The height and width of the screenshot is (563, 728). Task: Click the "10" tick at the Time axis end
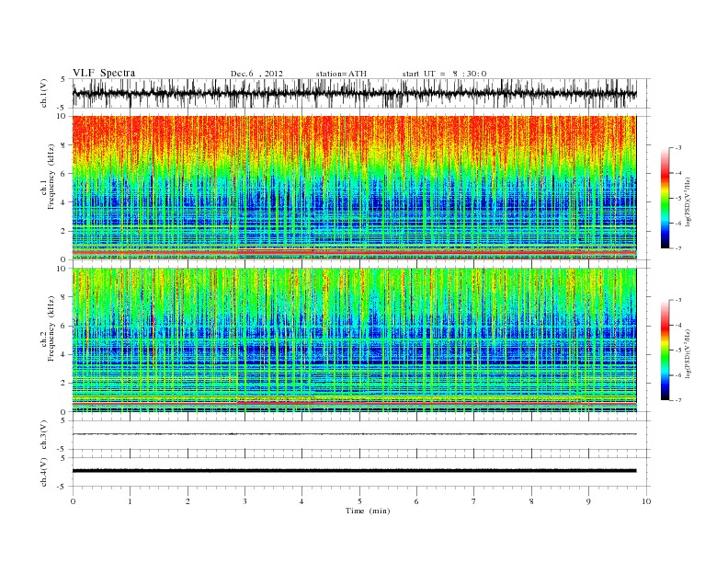pos(646,501)
